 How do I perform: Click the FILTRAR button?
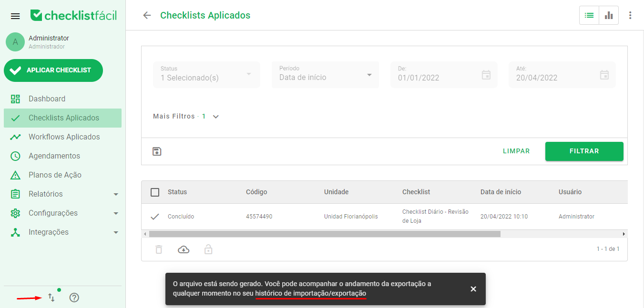pos(584,151)
